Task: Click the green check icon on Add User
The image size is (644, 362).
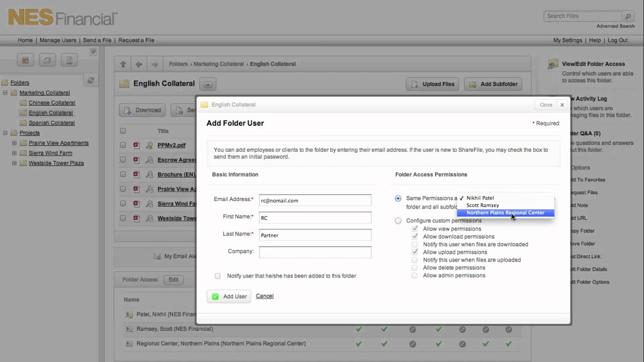Action: pyautogui.click(x=215, y=297)
